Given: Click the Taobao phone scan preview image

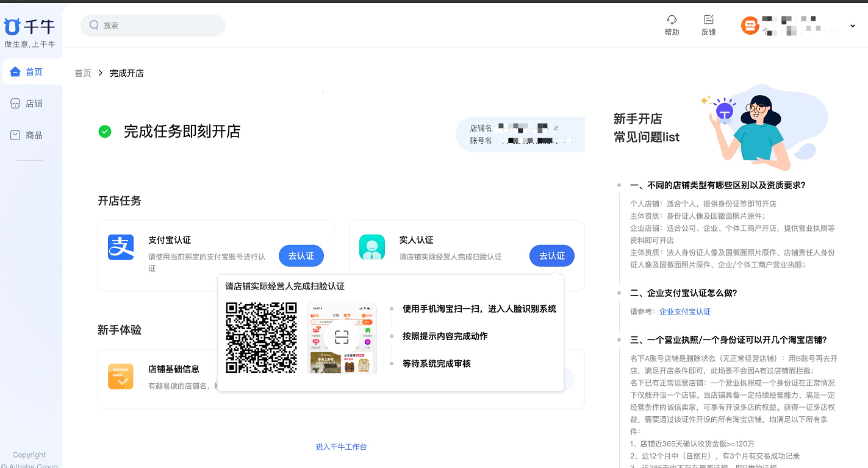Looking at the screenshot, I should [x=342, y=338].
